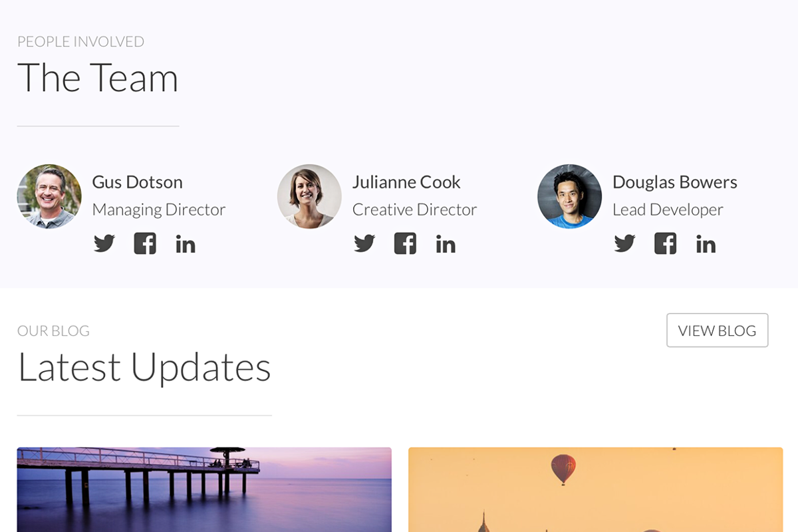Click the VIEW BLOG button

click(717, 330)
